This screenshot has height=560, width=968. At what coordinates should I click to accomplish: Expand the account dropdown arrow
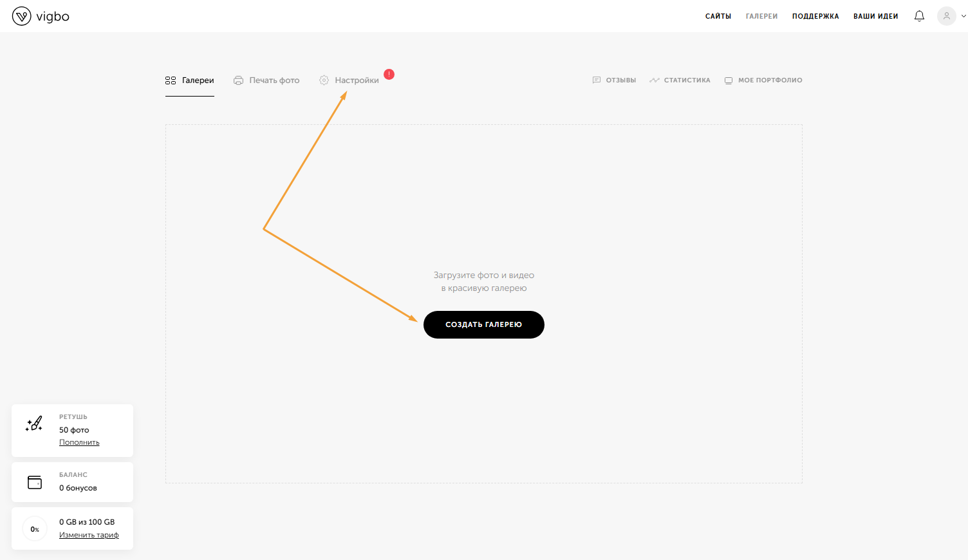click(x=963, y=16)
